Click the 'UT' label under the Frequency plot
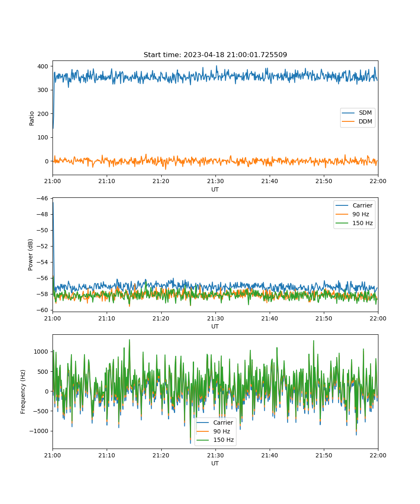Viewport: 420px width, 504px height. (x=215, y=463)
